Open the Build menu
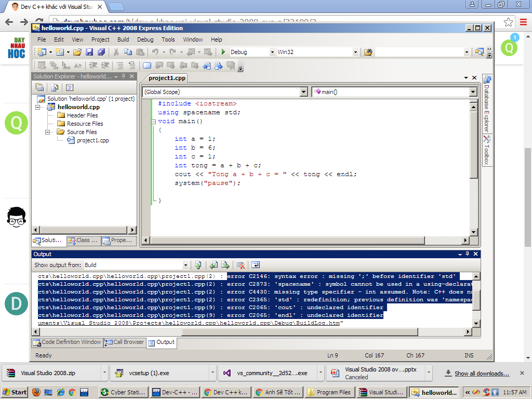The height and width of the screenshot is (399, 532). [x=123, y=39]
